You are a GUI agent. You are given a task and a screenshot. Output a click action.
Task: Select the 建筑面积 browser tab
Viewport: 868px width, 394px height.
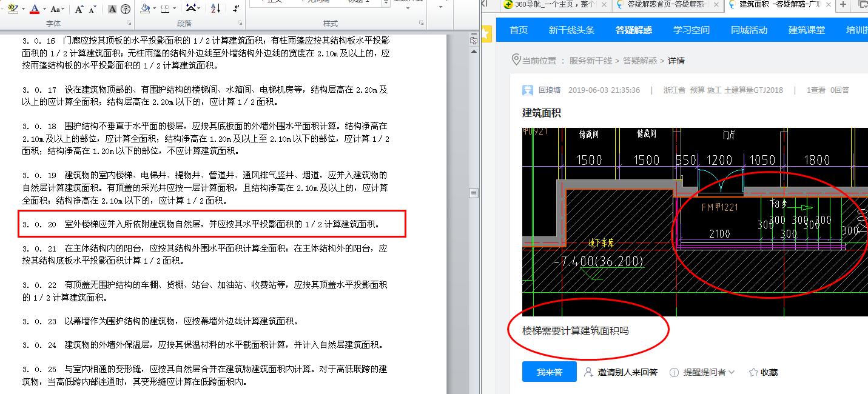[x=779, y=5]
